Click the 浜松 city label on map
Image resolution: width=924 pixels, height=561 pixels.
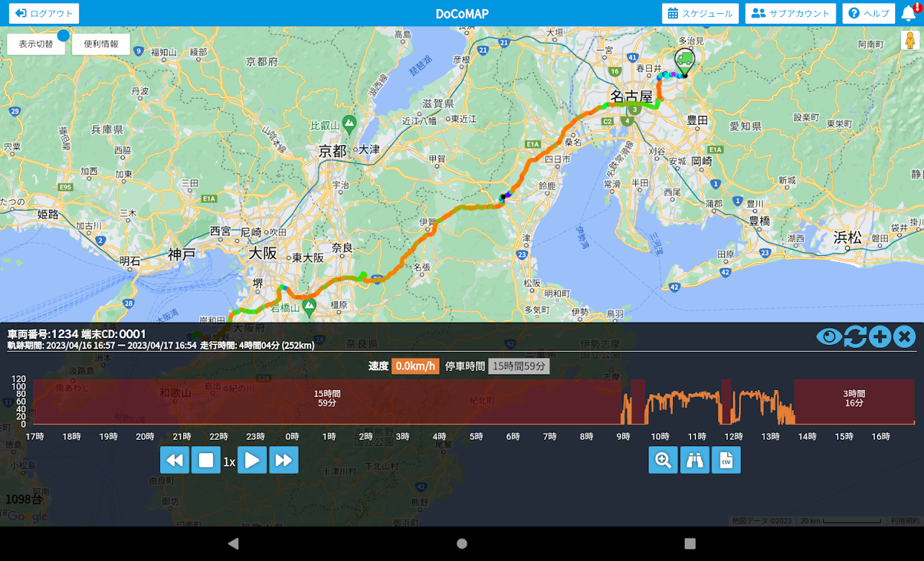[848, 237]
